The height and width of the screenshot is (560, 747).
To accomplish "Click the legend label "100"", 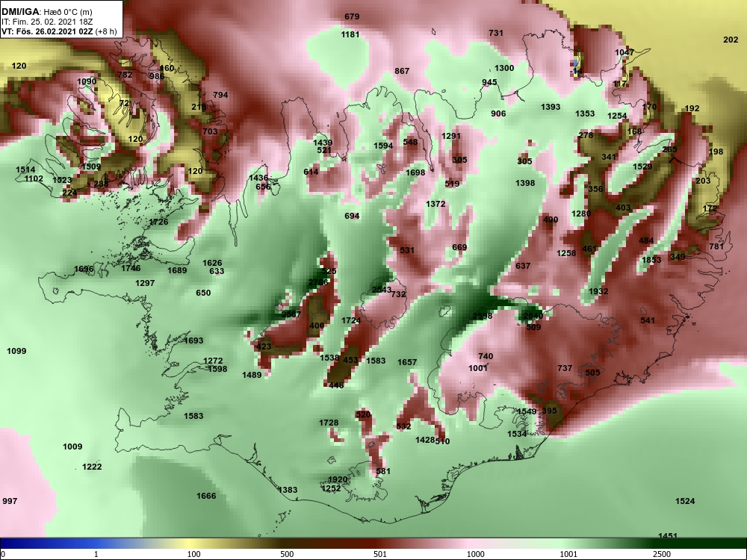I will tap(193, 554).
